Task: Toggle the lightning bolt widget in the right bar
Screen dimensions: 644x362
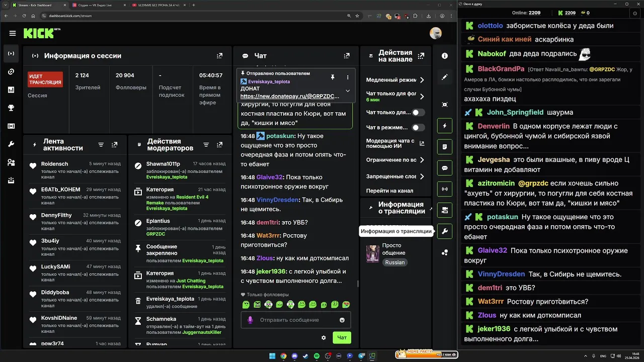Action: pos(445,126)
